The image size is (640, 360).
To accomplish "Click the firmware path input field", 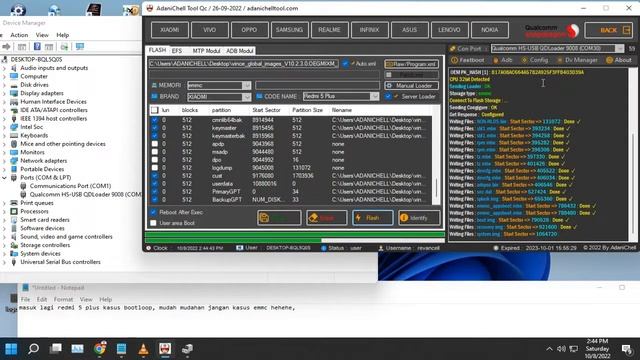I will (244, 64).
